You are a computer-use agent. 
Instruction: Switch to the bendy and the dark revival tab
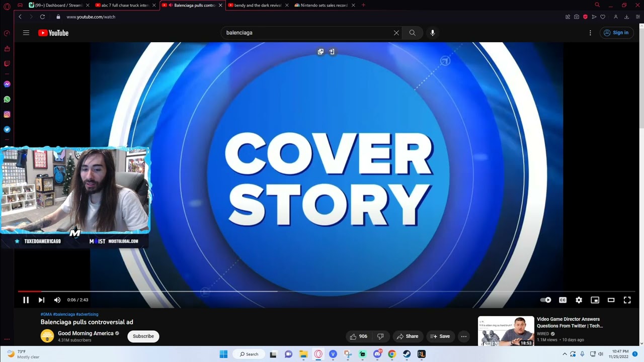coord(257,5)
